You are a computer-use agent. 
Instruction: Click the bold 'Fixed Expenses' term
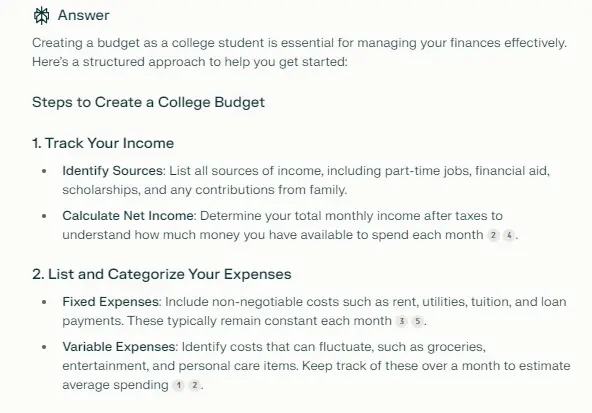[111, 302]
